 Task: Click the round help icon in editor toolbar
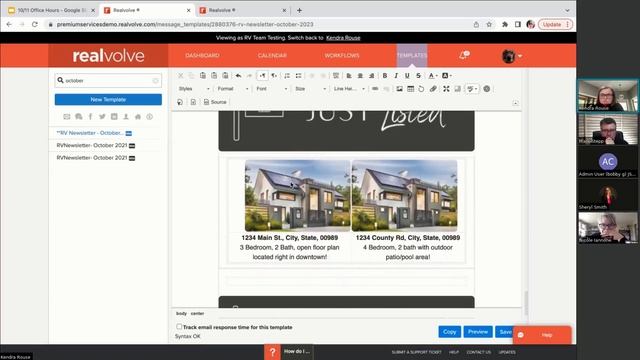pyautogui.click(x=487, y=89)
